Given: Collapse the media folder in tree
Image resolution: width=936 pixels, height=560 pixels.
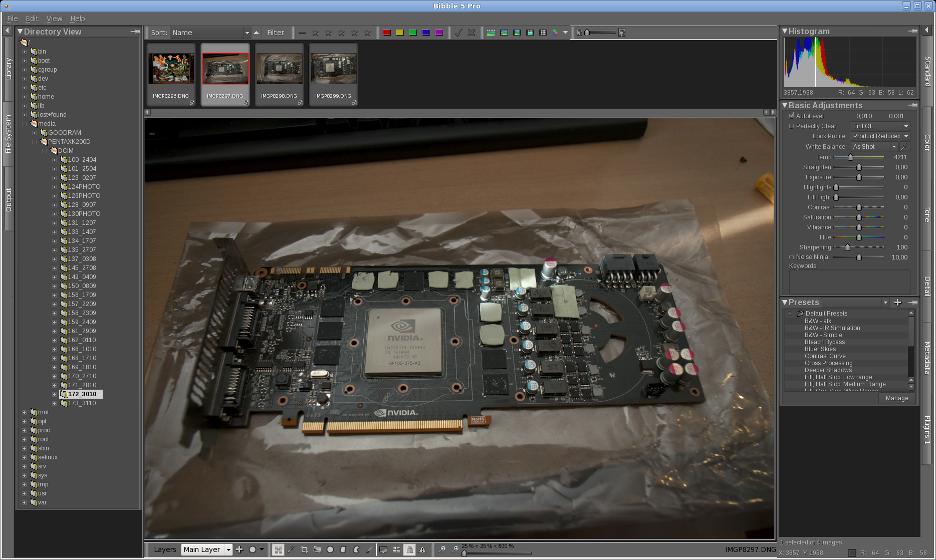Looking at the screenshot, I should (x=24, y=124).
